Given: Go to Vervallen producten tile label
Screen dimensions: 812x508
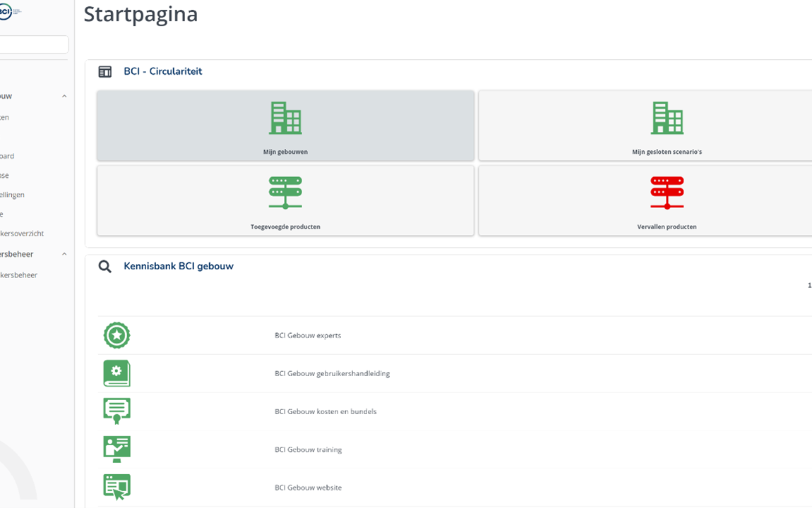Looking at the screenshot, I should point(667,227).
